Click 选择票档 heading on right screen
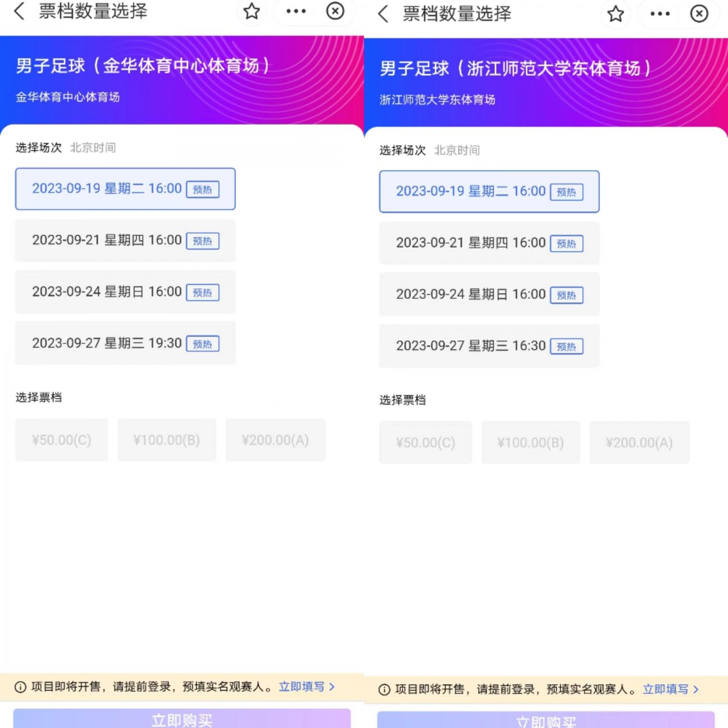Image resolution: width=728 pixels, height=728 pixels. pyautogui.click(x=402, y=400)
